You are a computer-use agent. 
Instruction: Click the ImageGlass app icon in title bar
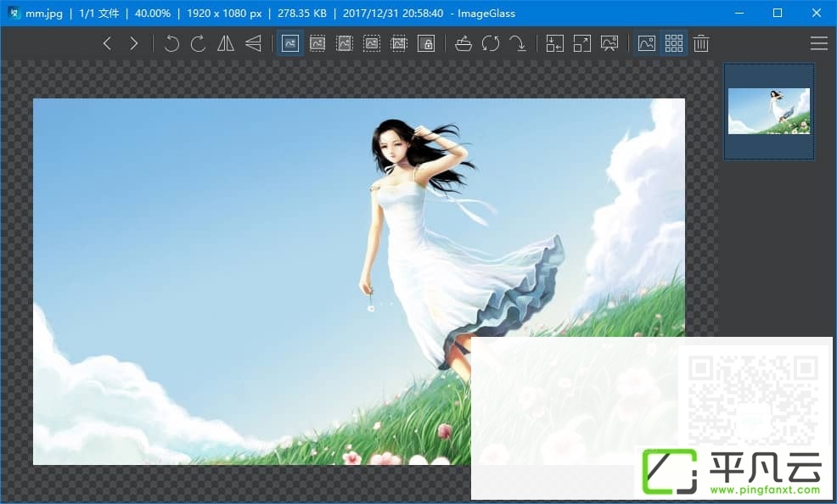tap(14, 13)
